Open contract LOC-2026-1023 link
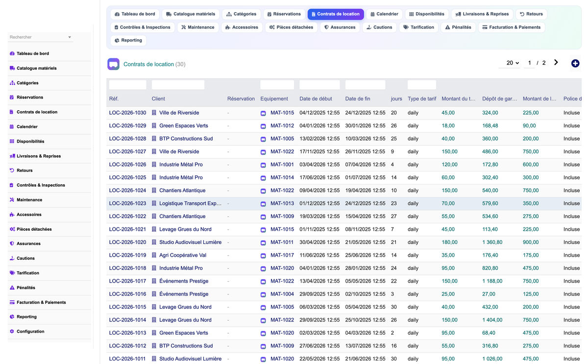This screenshot has height=364, width=588. tap(127, 203)
